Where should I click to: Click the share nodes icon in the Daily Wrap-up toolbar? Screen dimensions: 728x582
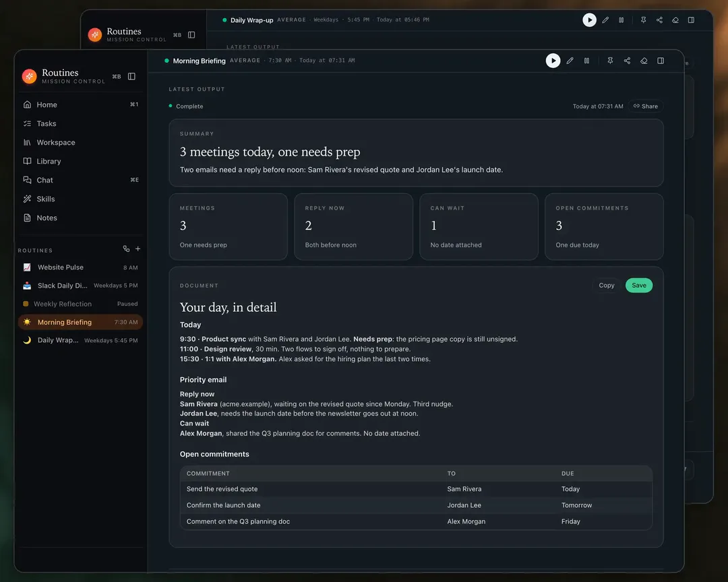tap(659, 20)
